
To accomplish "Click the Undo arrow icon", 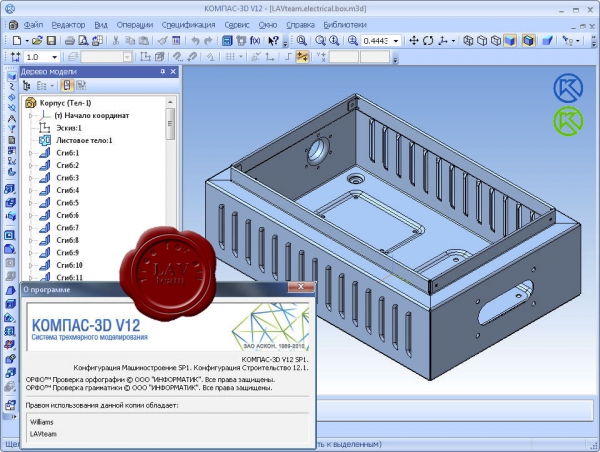I will click(195, 41).
